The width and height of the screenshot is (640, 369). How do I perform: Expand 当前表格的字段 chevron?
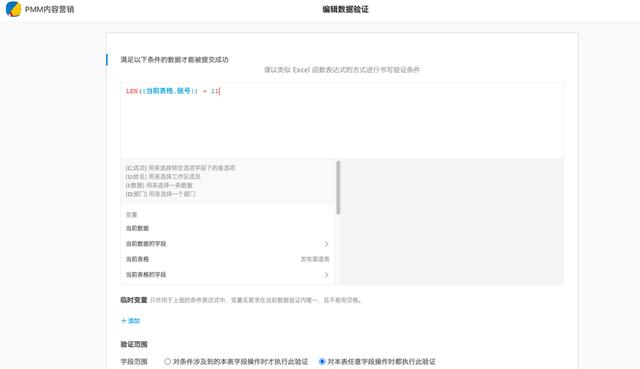point(326,275)
